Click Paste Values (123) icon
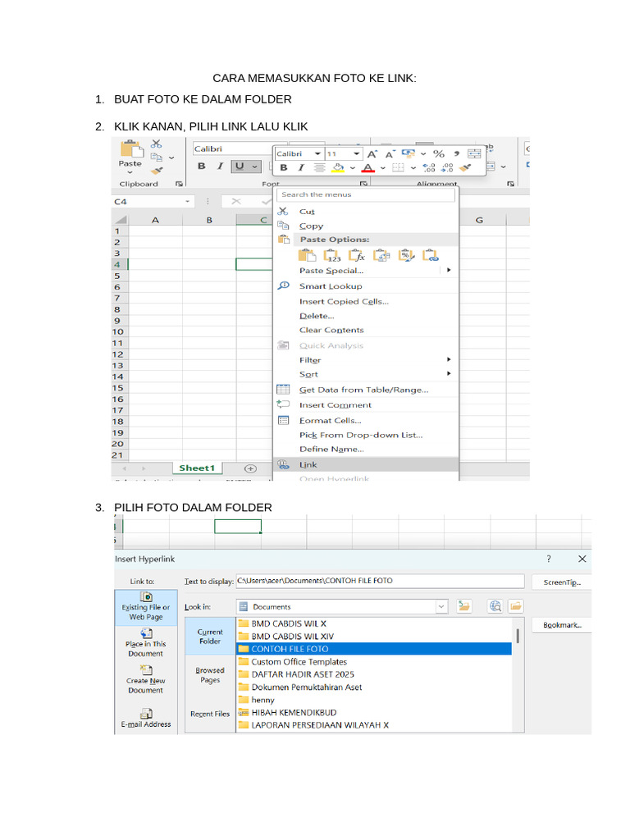The width and height of the screenshot is (630, 840). coord(331,256)
